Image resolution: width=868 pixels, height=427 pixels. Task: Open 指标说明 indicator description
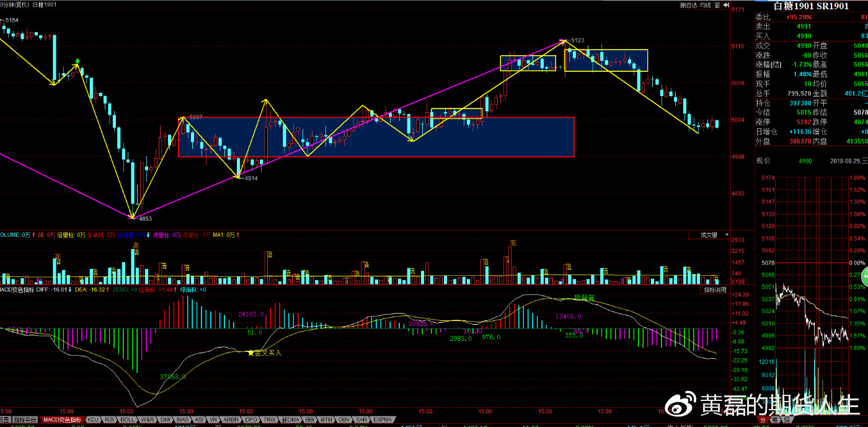coord(715,290)
